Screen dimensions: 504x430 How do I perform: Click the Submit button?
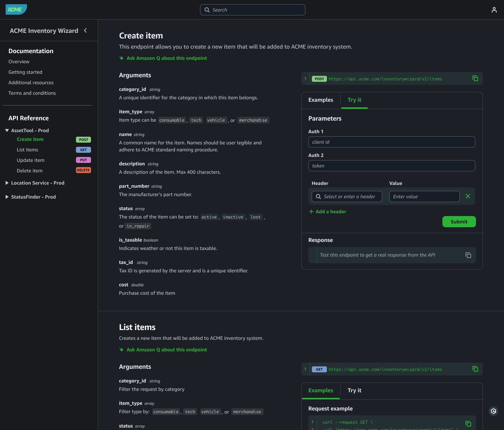point(459,222)
